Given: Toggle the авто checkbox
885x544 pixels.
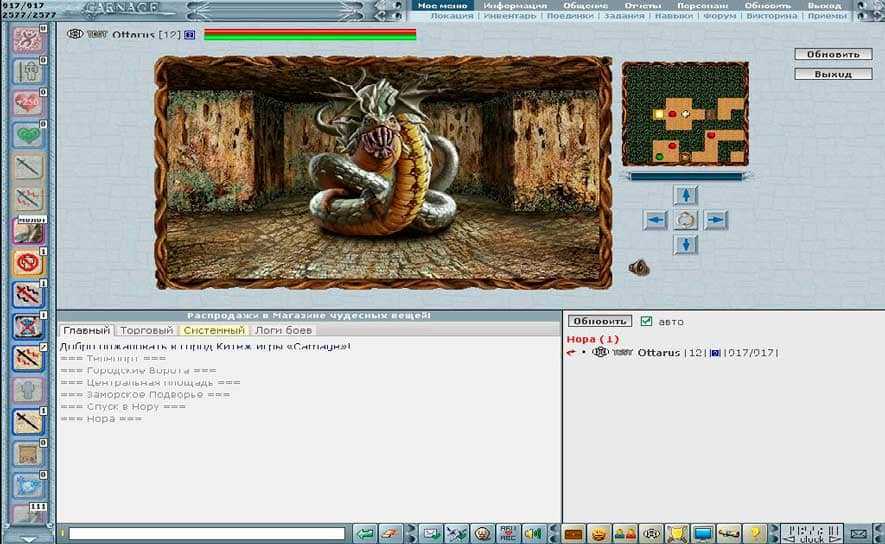Looking at the screenshot, I should (646, 321).
